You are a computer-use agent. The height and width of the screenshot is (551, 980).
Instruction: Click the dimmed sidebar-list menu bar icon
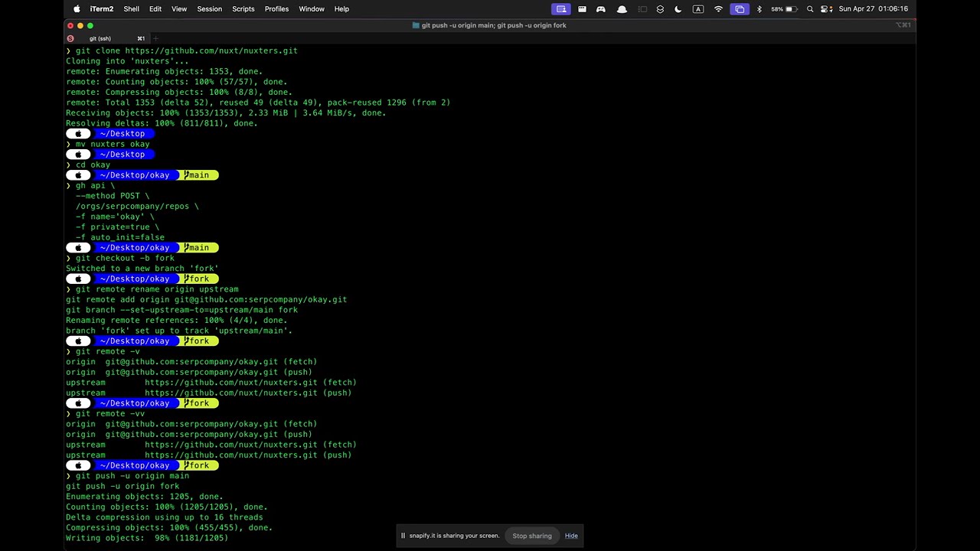coord(642,9)
